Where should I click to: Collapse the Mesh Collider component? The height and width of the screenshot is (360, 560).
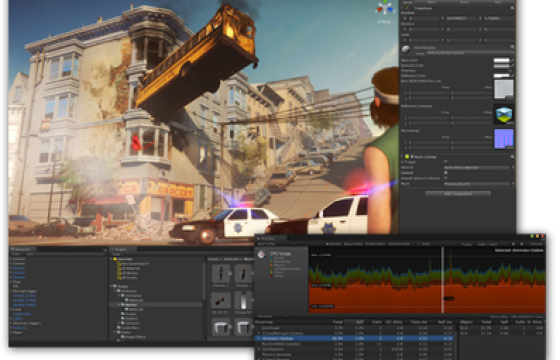402,156
